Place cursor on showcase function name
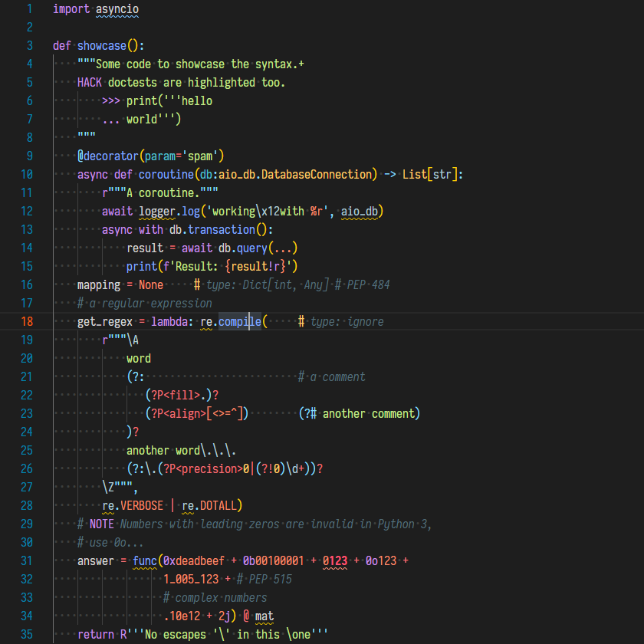 click(x=101, y=45)
